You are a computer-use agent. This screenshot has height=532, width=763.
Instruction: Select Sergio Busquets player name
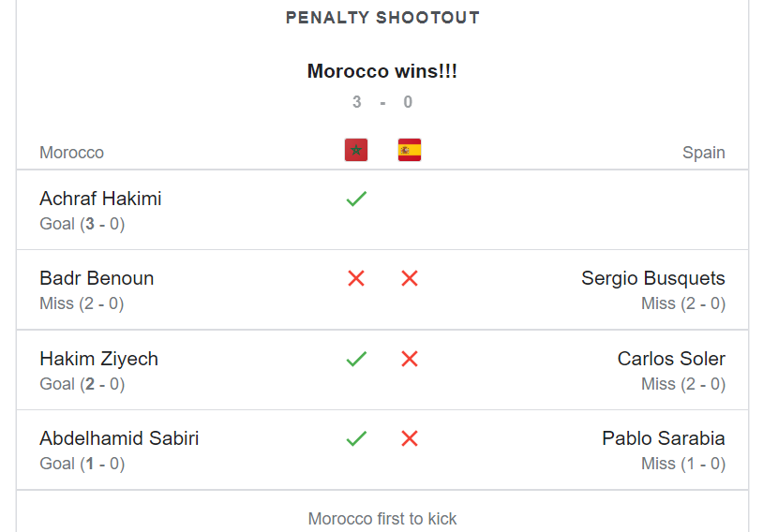653,278
